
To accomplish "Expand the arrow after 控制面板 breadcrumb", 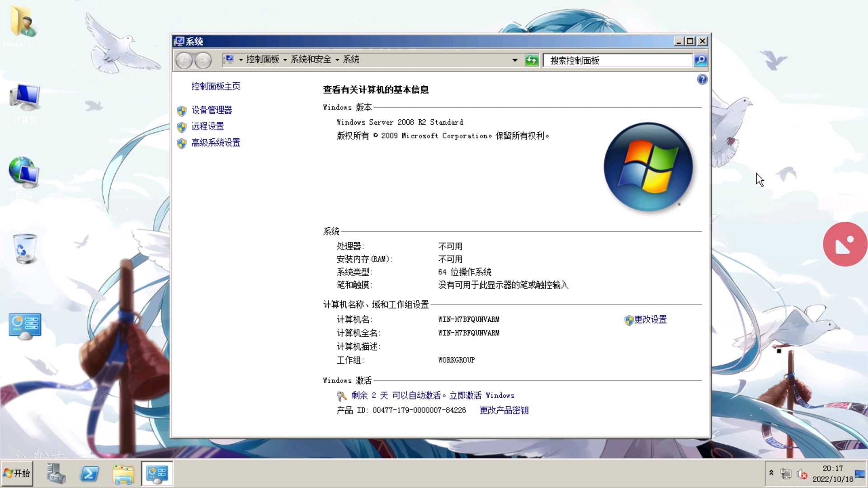I will 285,60.
